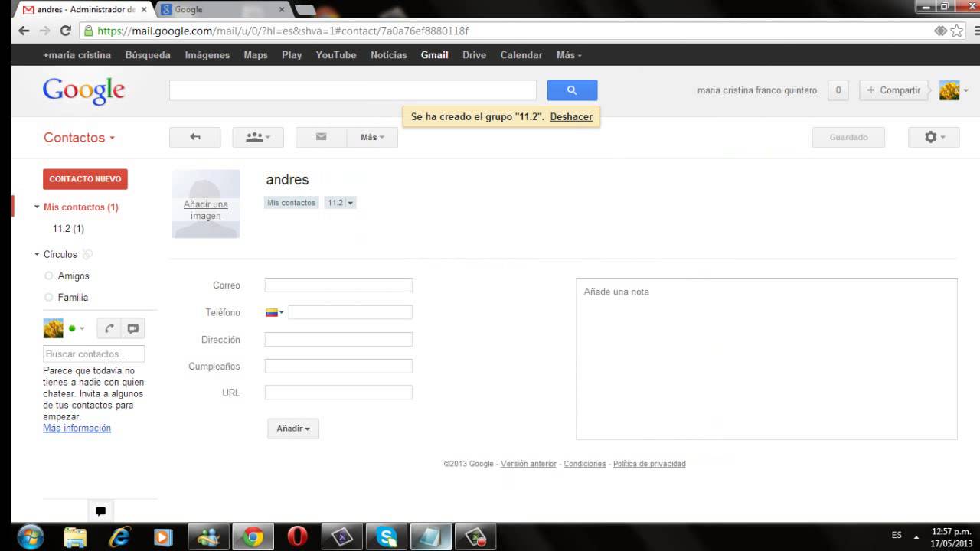The height and width of the screenshot is (551, 980).
Task: Open Búsqueda in Google bar
Action: click(x=148, y=55)
